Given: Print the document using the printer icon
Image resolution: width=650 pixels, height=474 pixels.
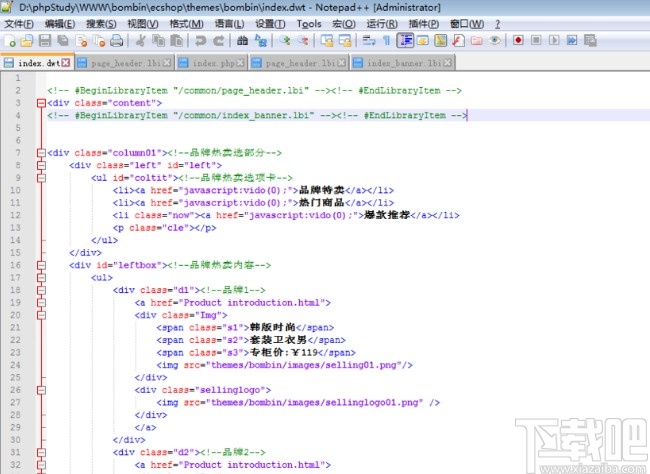Looking at the screenshot, I should 117,41.
